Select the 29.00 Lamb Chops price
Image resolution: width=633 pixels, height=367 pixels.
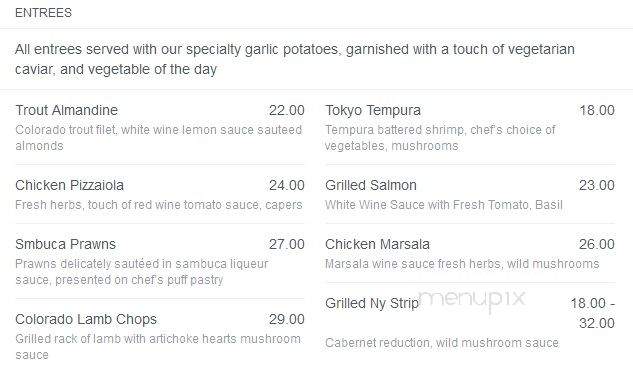[287, 319]
